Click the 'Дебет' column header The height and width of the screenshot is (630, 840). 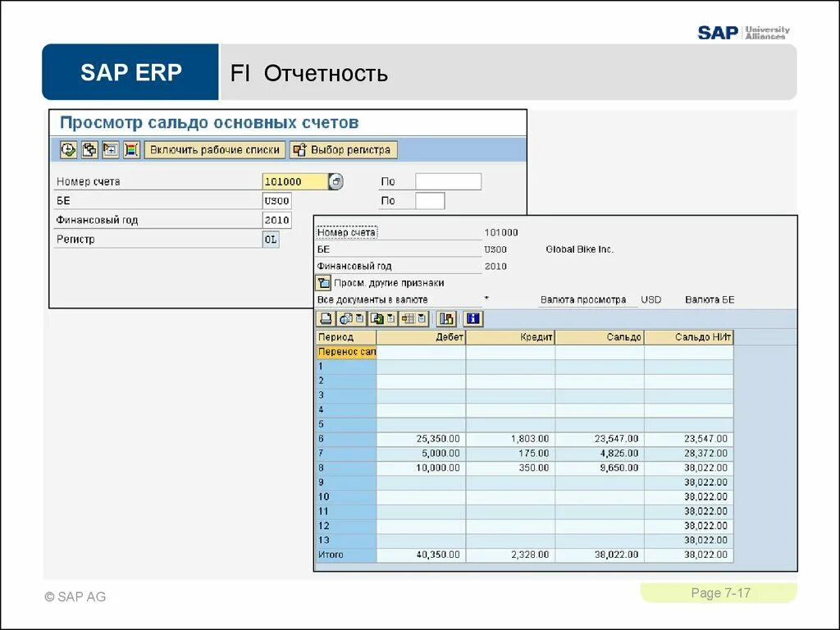[x=421, y=337]
